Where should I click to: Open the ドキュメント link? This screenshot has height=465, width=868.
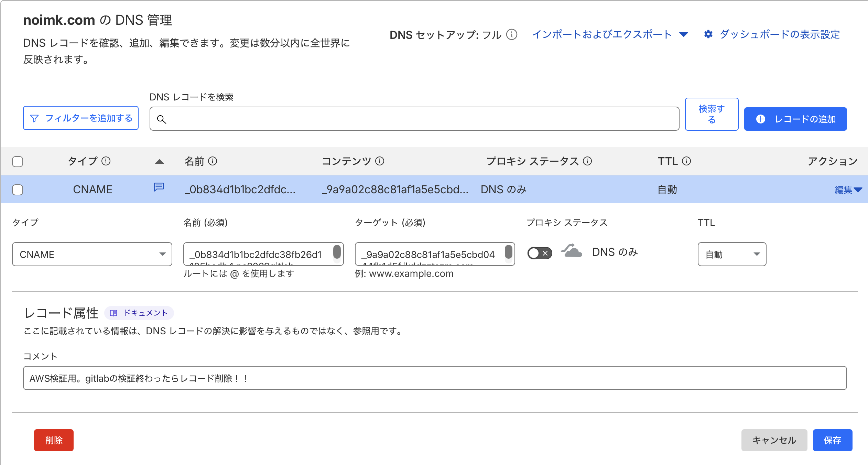139,313
